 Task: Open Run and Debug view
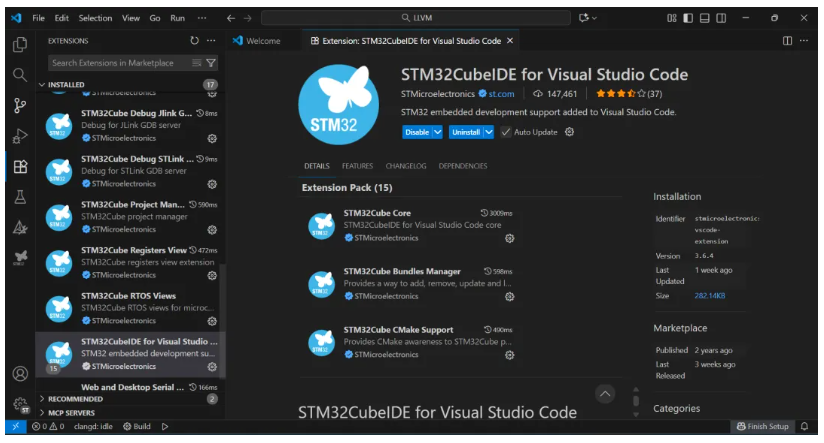(19, 136)
